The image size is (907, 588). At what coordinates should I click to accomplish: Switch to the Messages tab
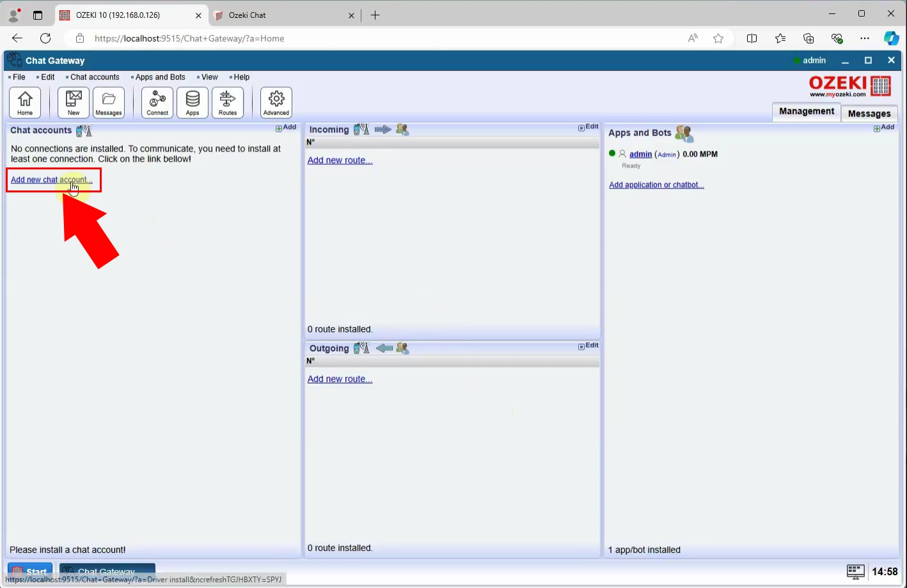[869, 114]
